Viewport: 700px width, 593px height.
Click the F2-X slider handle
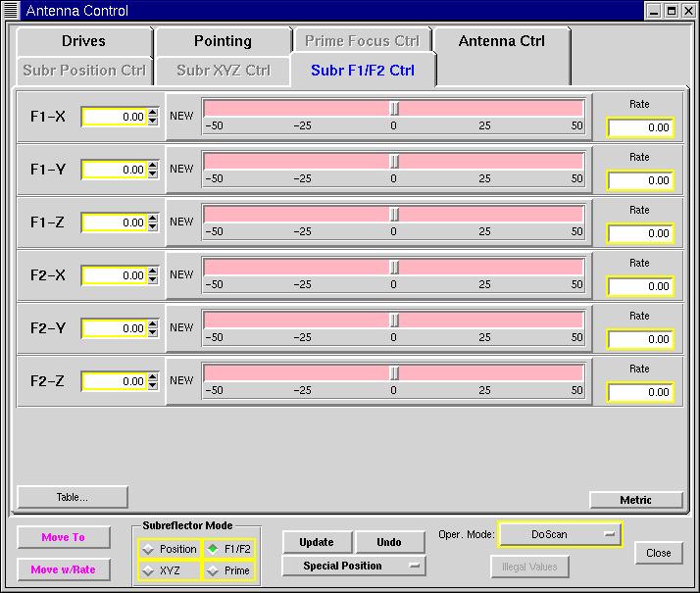pos(394,268)
